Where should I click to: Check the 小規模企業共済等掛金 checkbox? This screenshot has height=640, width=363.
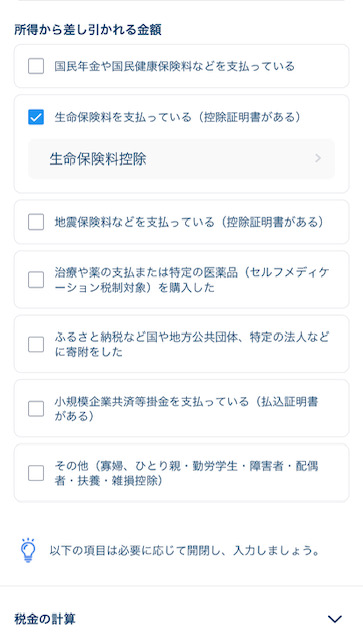[x=36, y=409]
